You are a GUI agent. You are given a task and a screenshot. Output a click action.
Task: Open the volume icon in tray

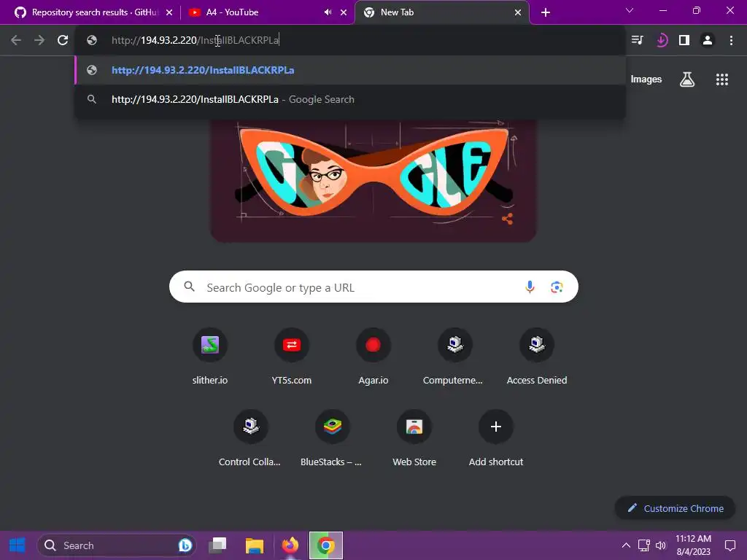[661, 545]
